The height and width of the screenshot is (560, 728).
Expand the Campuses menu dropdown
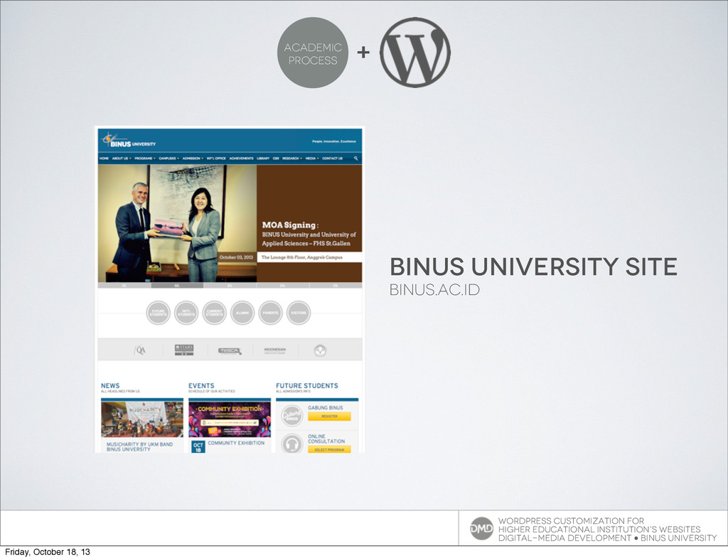(169, 158)
